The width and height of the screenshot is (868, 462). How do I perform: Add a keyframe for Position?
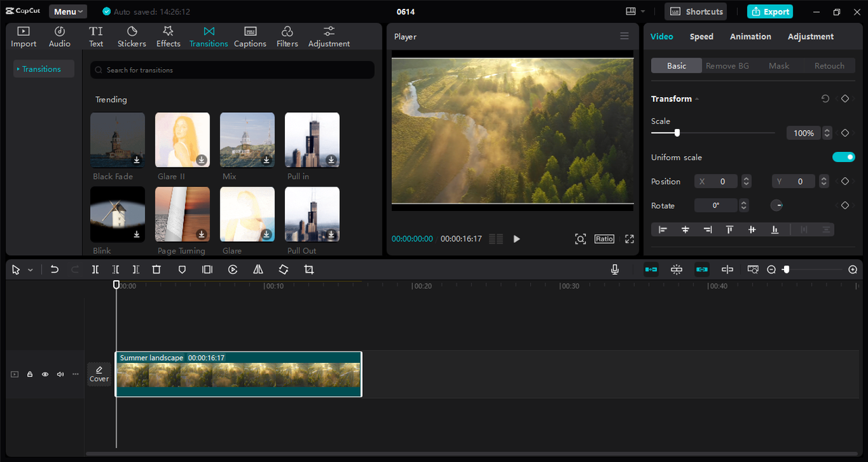click(845, 181)
